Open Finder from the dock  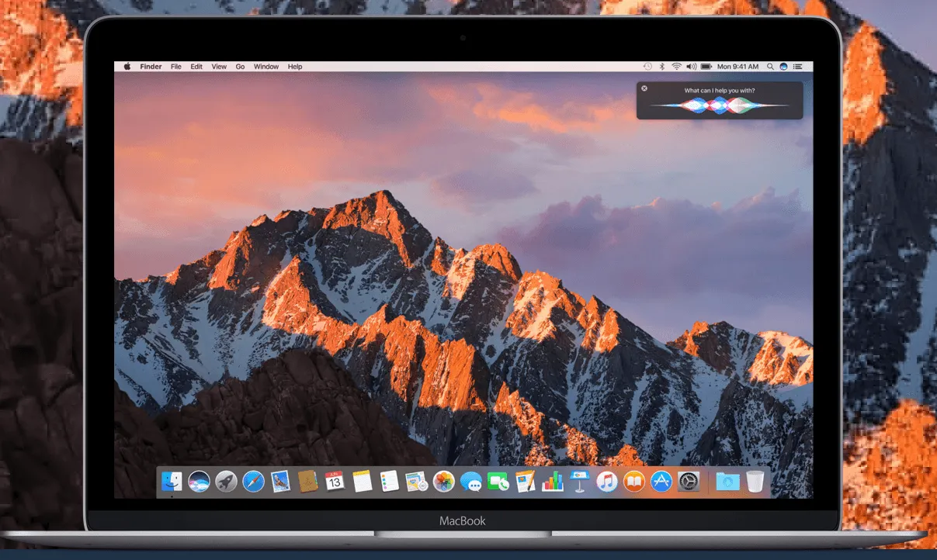(172, 482)
